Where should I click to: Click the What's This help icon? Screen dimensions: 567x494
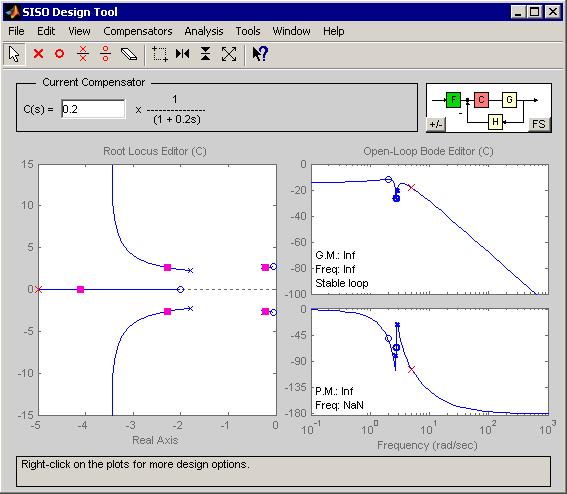pyautogui.click(x=260, y=54)
